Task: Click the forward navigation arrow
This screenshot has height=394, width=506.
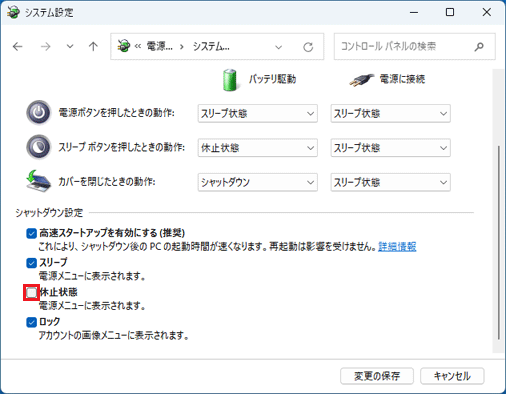Action: click(x=45, y=46)
